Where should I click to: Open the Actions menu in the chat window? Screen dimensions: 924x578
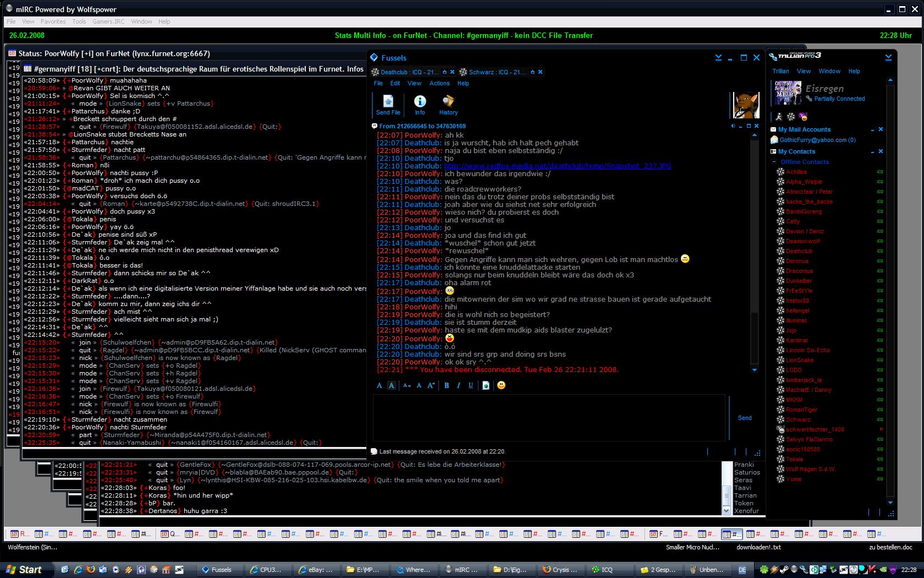pos(439,83)
